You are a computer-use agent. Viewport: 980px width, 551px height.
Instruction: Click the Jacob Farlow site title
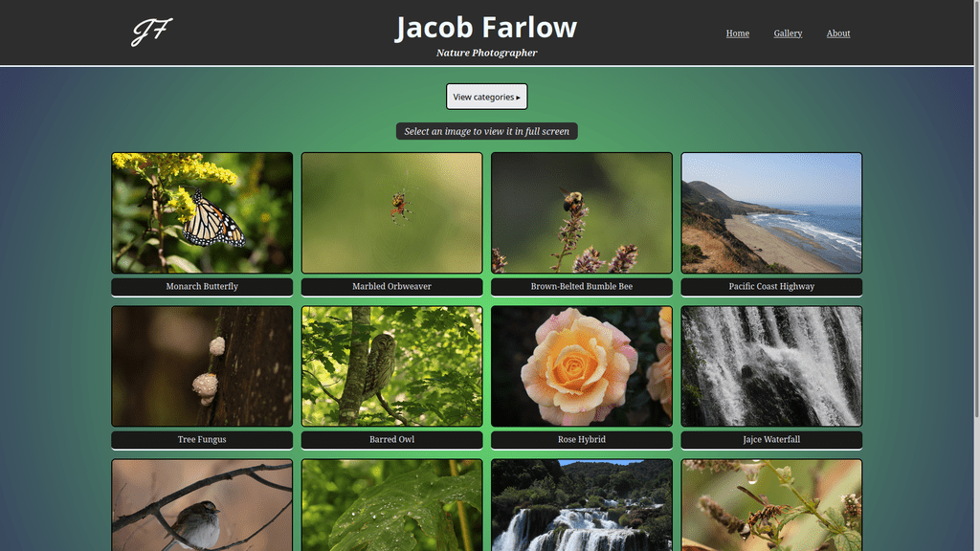[x=486, y=28]
